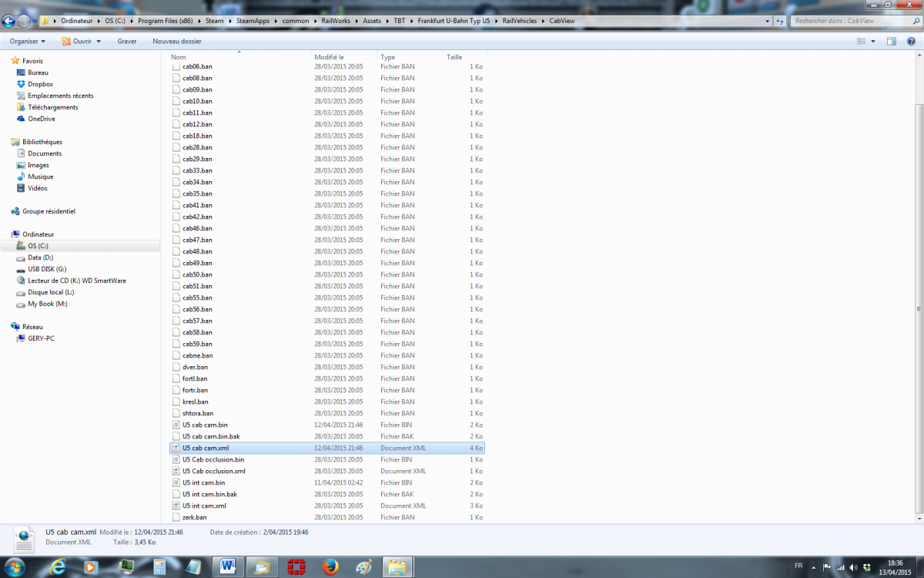This screenshot has width=924, height=578.
Task: Open Calculator from the taskbar
Action: tap(159, 567)
